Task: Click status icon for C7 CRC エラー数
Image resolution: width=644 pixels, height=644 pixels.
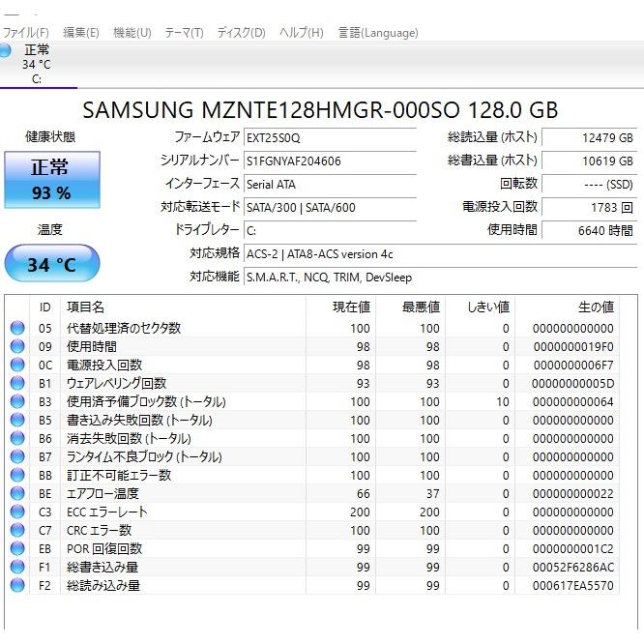Action: pos(17,530)
